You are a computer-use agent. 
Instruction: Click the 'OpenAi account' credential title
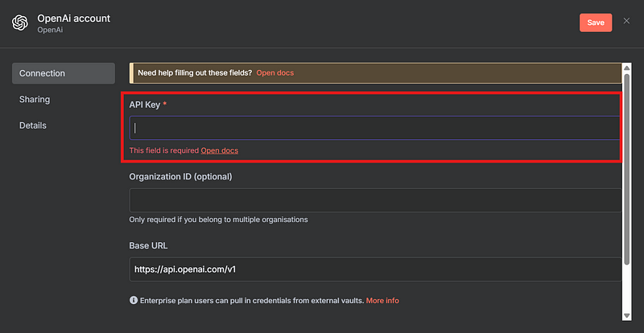(x=74, y=18)
